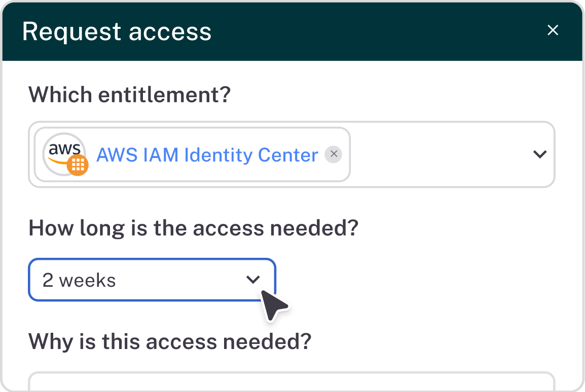Click the orange grid badge on AWS icon
The height and width of the screenshot is (392, 585).
78,165
